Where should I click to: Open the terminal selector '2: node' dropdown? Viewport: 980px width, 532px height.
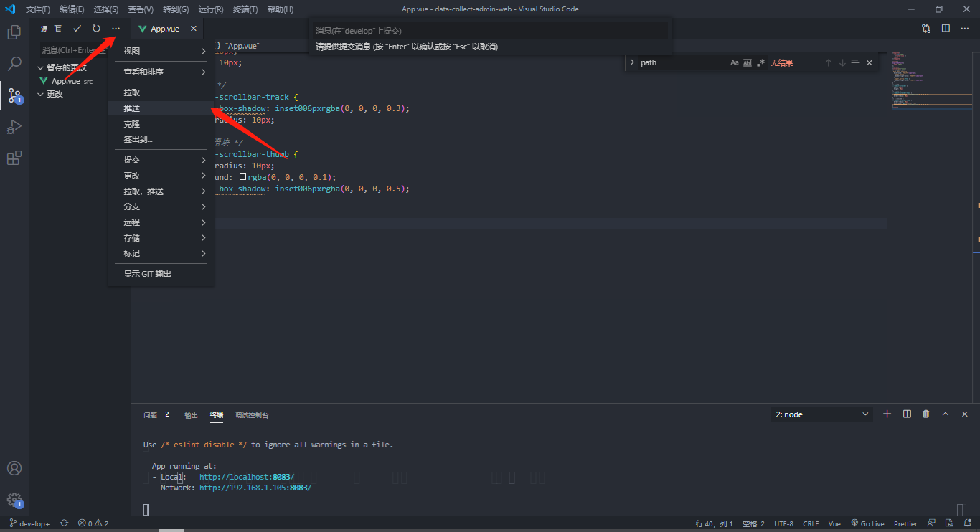pyautogui.click(x=821, y=414)
